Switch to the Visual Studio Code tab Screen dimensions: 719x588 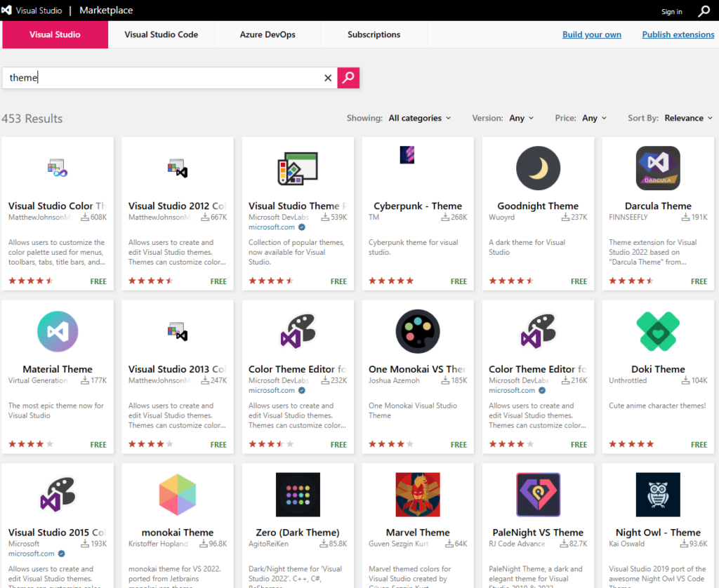161,34
